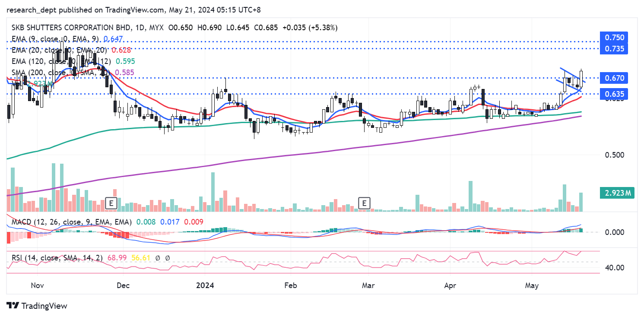Image resolution: width=644 pixels, height=317 pixels.
Task: Open the RSI indicator legend
Action: [56, 258]
